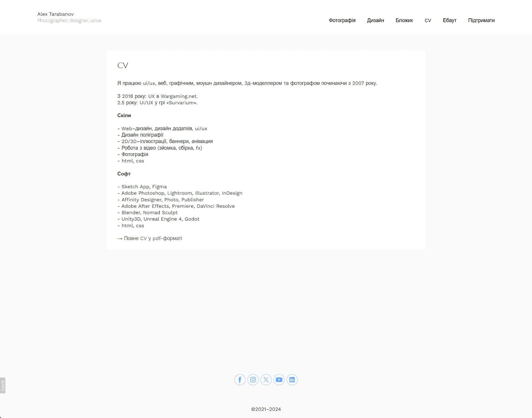The height and width of the screenshot is (418, 532).
Task: Select the CV navigation item
Action: (427, 20)
